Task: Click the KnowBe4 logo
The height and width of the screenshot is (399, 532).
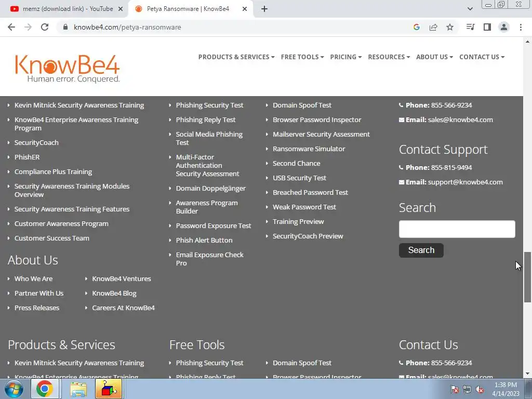Action: (67, 69)
